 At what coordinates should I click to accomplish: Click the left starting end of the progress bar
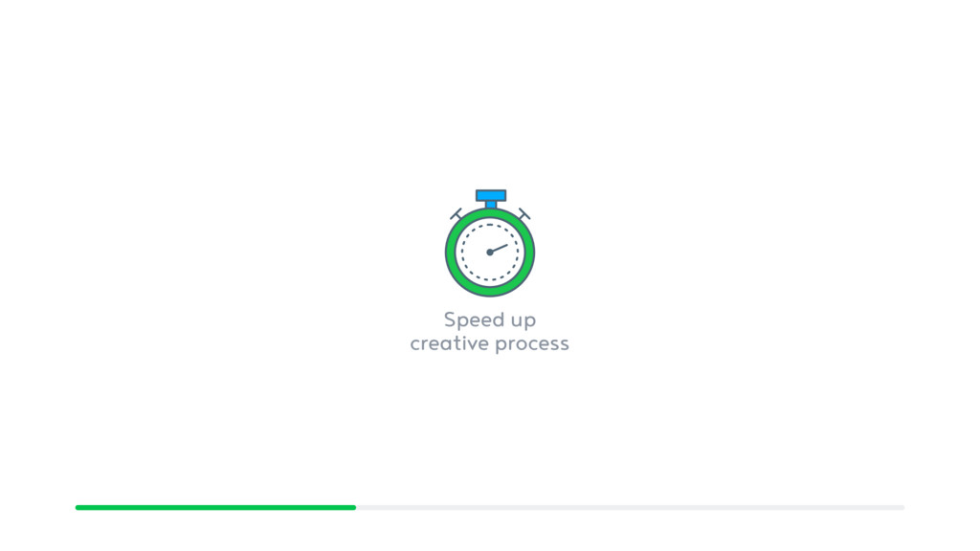tap(78, 507)
